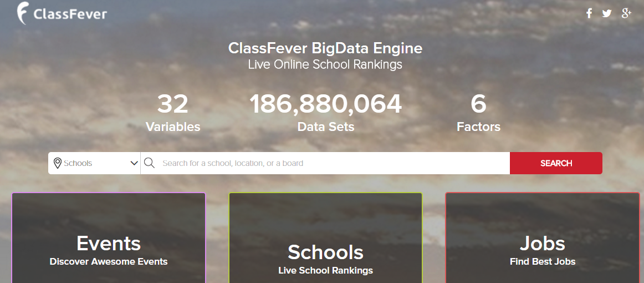Click the 186,880,064 Data Sets counter

click(325, 112)
